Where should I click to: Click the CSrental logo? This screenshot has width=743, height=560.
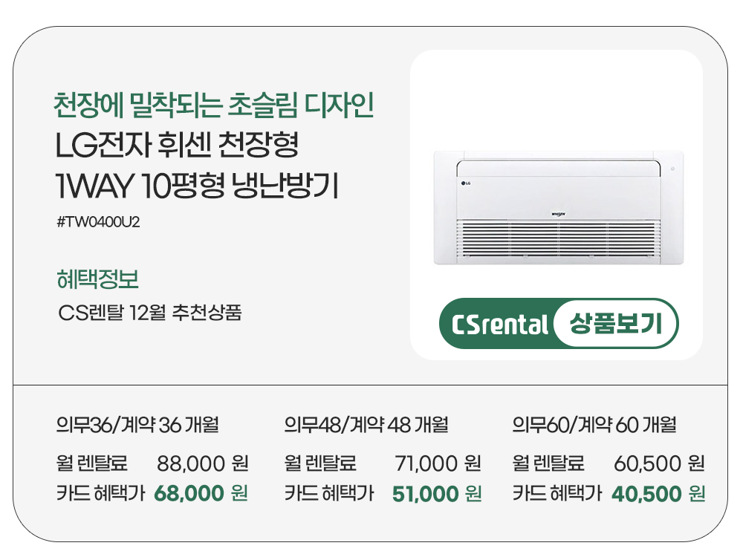(499, 325)
